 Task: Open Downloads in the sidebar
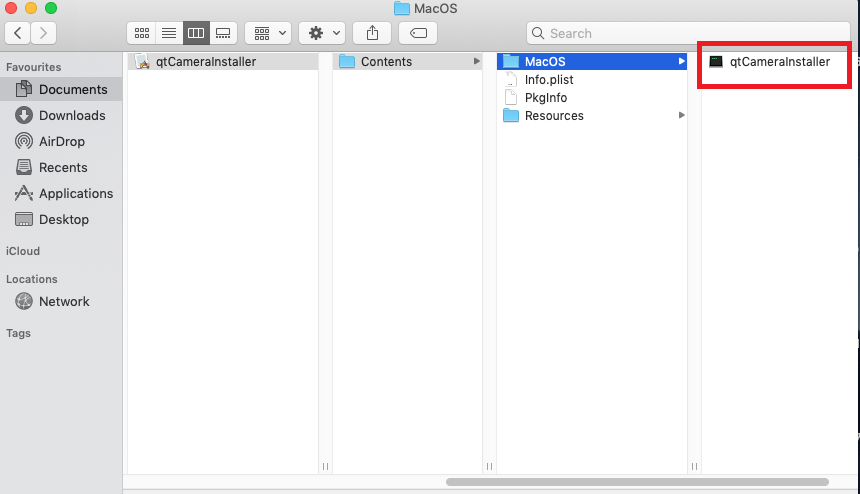[x=61, y=115]
